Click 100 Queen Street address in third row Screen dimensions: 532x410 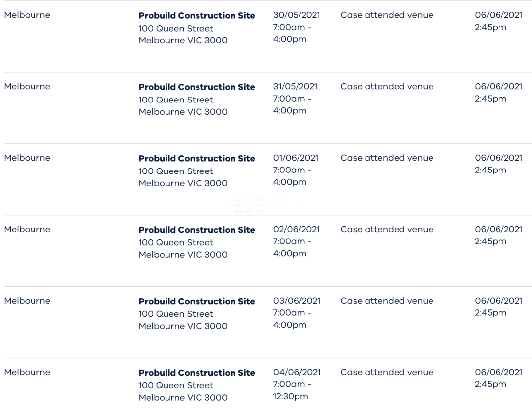(176, 171)
